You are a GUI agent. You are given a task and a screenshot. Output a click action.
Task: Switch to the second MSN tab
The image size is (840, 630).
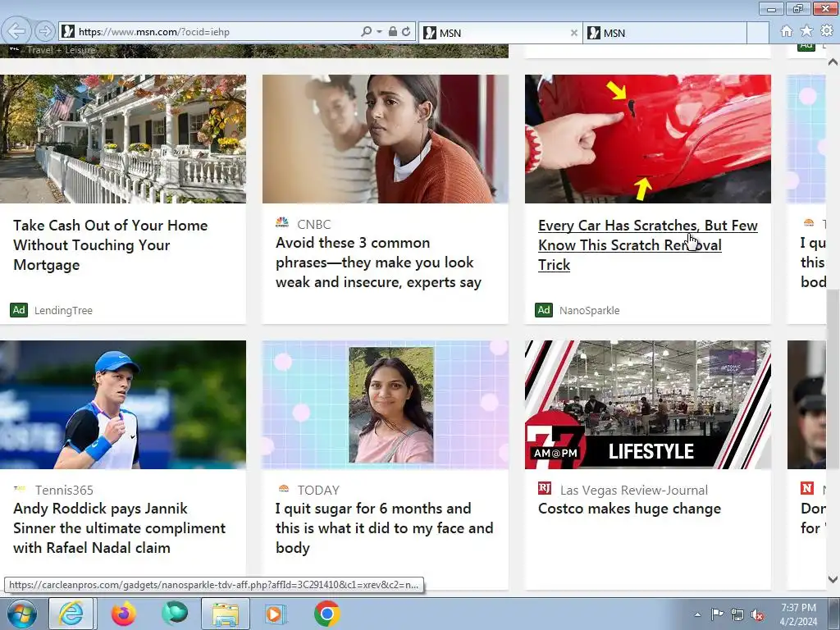pyautogui.click(x=664, y=33)
